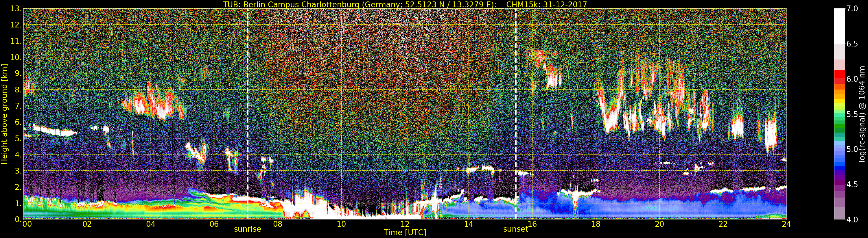The width and height of the screenshot is (868, 238).
Task: Click the '11.' tick on the height axis
Action: click(16, 41)
